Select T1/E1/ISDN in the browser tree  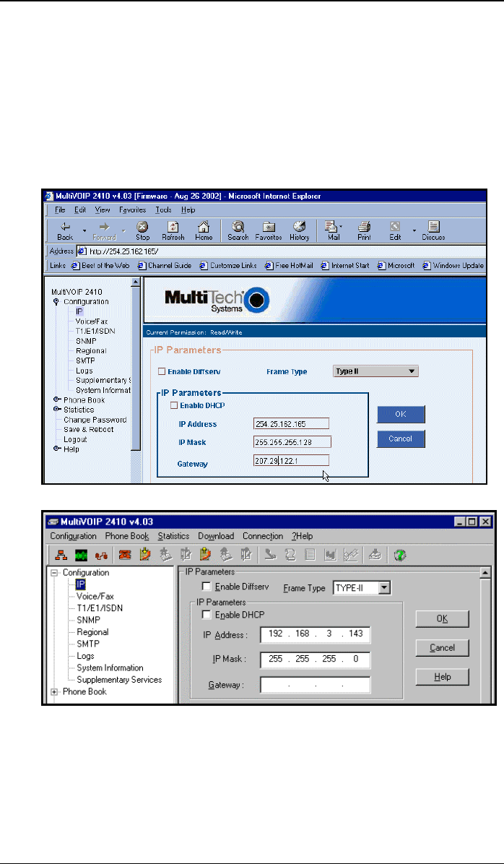coord(96,331)
